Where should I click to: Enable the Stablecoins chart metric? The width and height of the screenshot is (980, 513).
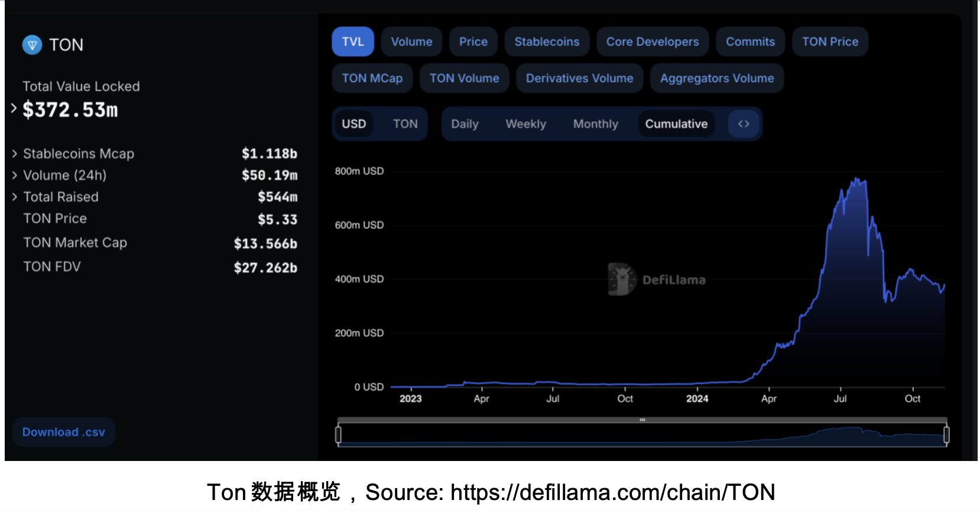pos(547,42)
